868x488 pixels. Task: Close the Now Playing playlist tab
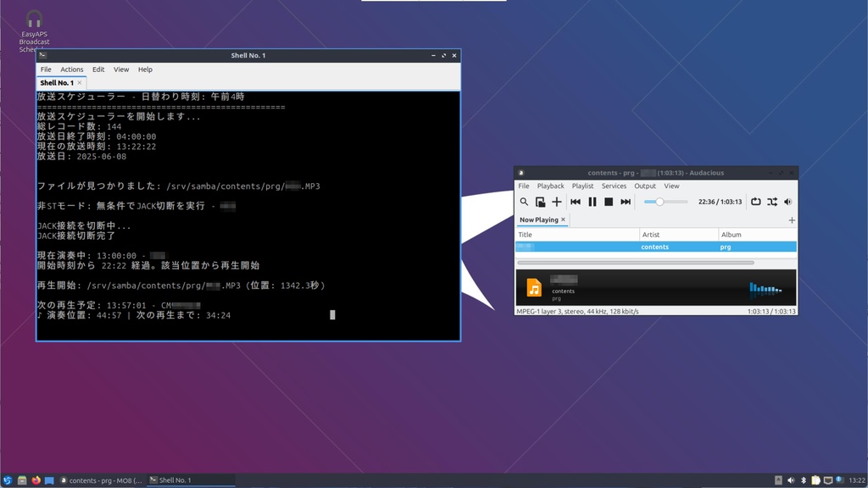(x=563, y=219)
